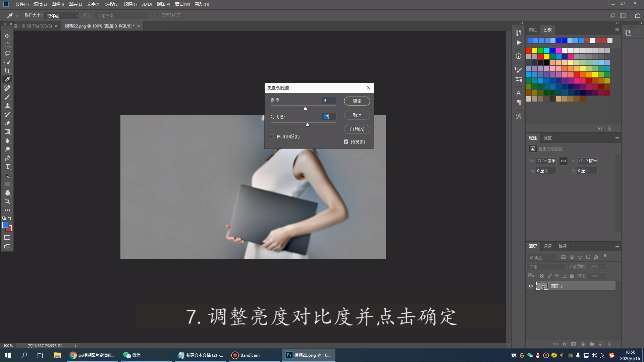Open the collapsed Actions panel play icon
Image resolution: width=644 pixels, height=362 pixels.
[518, 43]
